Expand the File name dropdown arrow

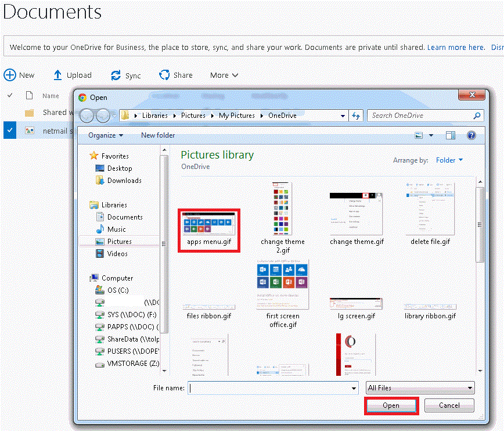(x=354, y=388)
